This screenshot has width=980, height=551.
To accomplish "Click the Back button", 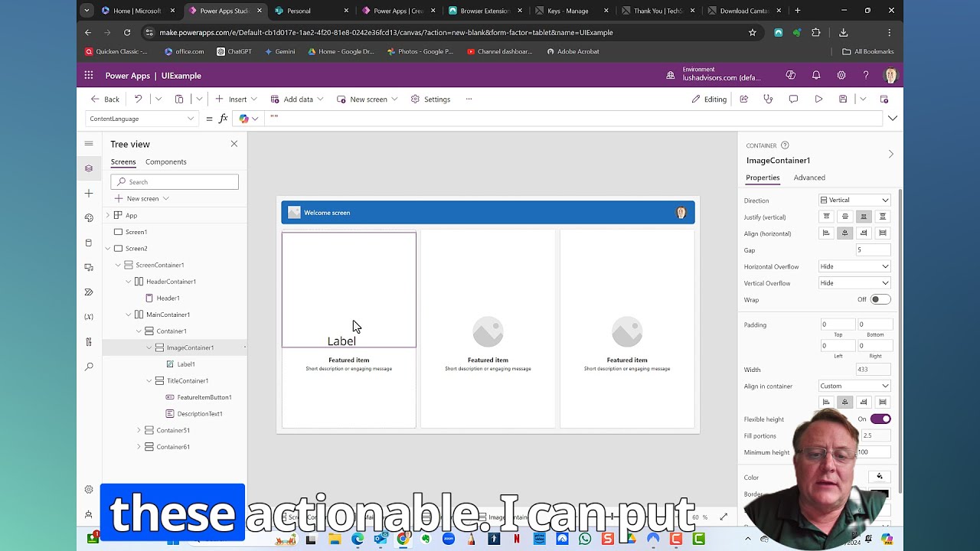I will [105, 99].
